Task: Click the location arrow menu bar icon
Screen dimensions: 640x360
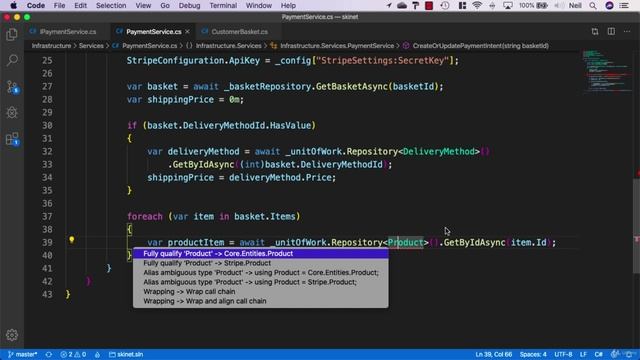Action: point(389,5)
